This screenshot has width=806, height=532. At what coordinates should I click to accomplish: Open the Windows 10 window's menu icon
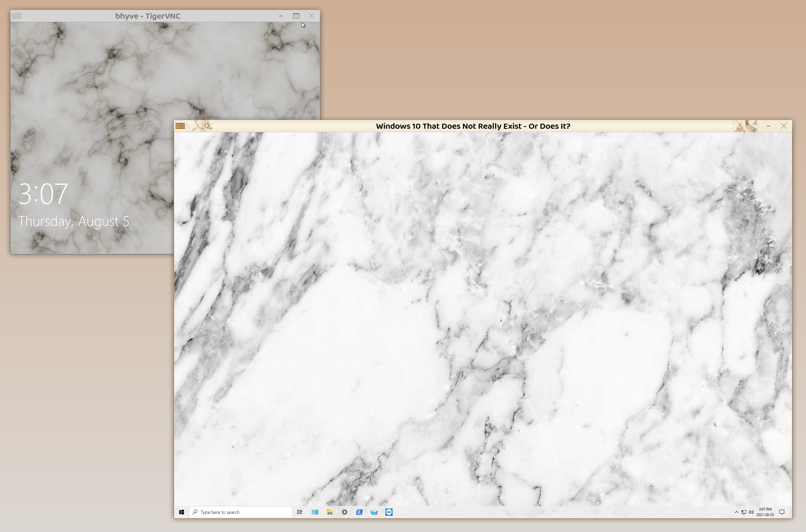[180, 126]
